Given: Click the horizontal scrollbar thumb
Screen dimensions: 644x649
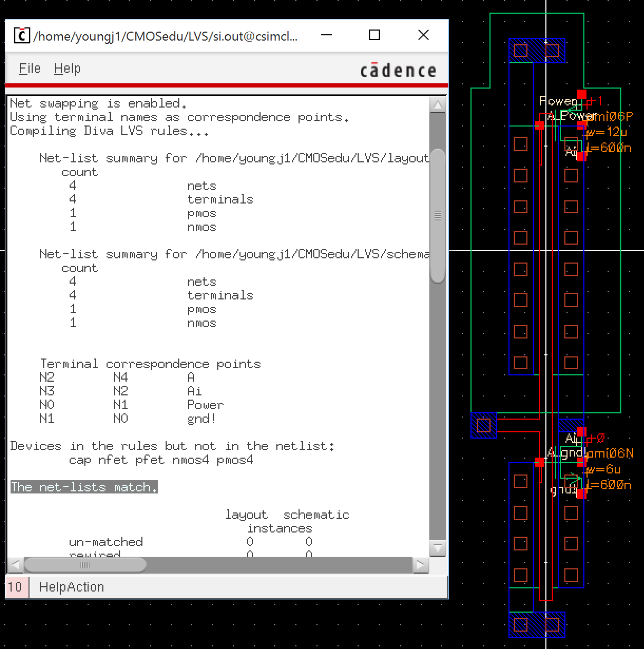Looking at the screenshot, I should point(85,565).
